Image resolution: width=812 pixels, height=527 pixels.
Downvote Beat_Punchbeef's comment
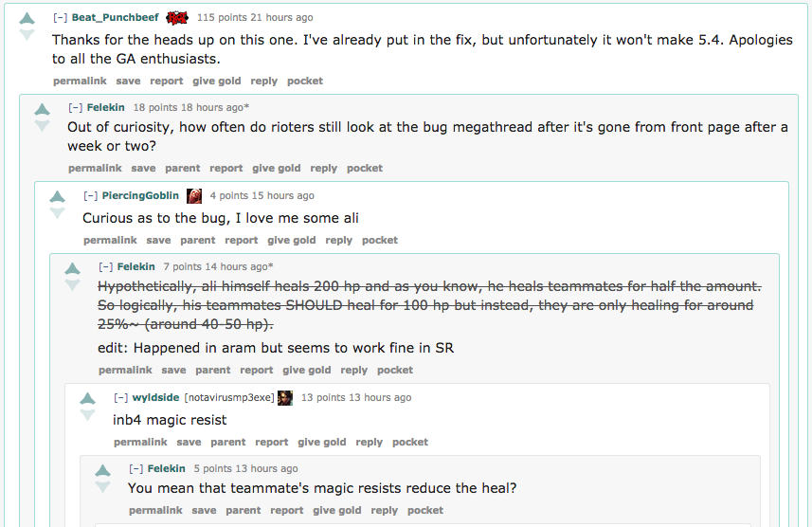pyautogui.click(x=27, y=35)
